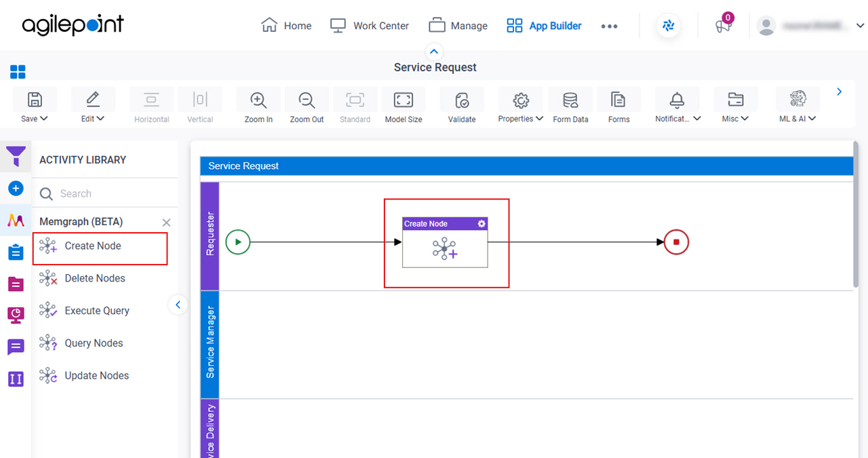Screen dimensions: 868x458
Task: Validate the process model
Action: pyautogui.click(x=462, y=107)
